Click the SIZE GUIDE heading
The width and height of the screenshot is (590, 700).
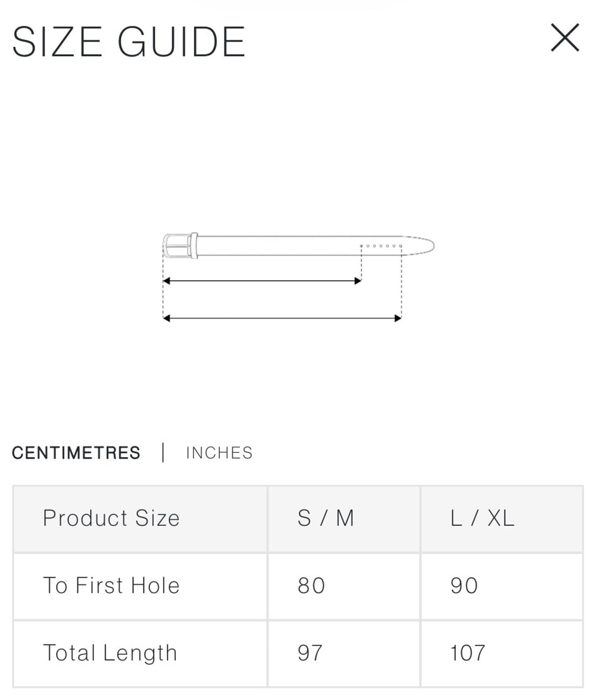pos(128,41)
